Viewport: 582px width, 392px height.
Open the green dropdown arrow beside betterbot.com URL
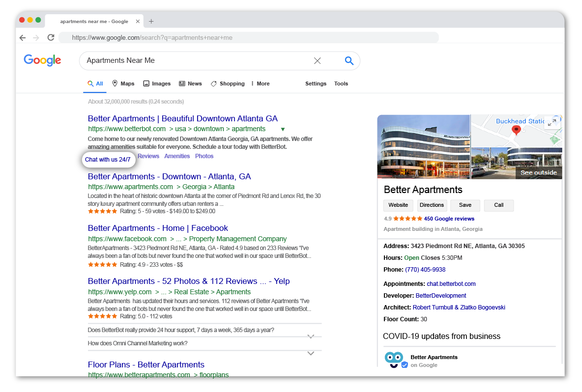(x=283, y=129)
